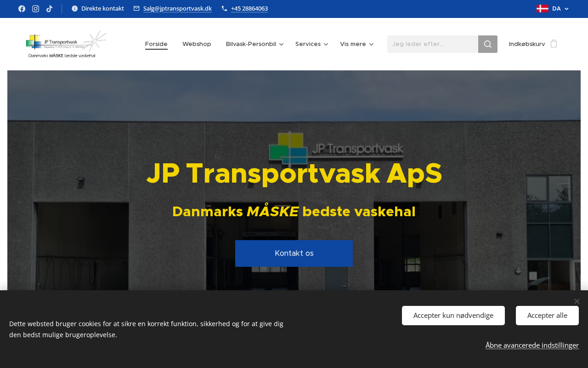This screenshot has width=588, height=368.
Task: Click the magnifier search button
Action: [x=488, y=44]
